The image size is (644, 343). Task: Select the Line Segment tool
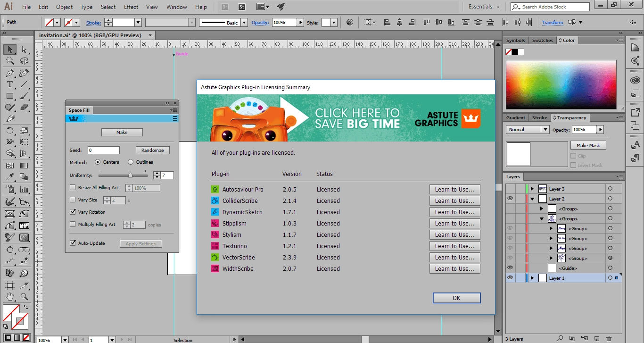(24, 84)
